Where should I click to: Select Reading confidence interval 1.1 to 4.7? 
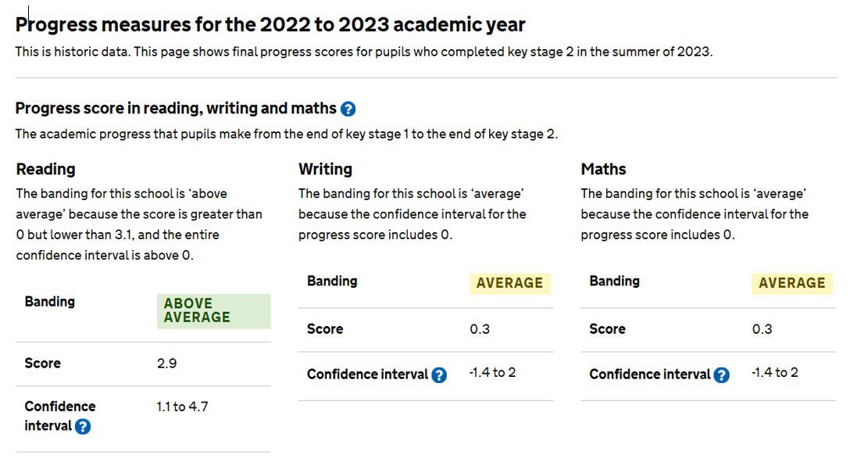(182, 407)
